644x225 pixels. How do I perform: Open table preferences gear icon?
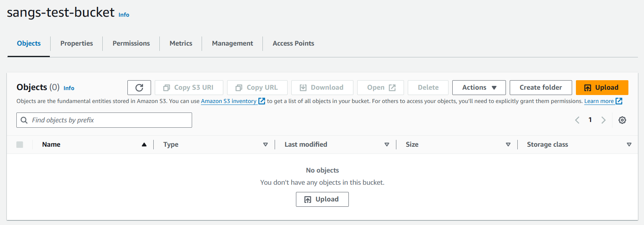(x=622, y=120)
